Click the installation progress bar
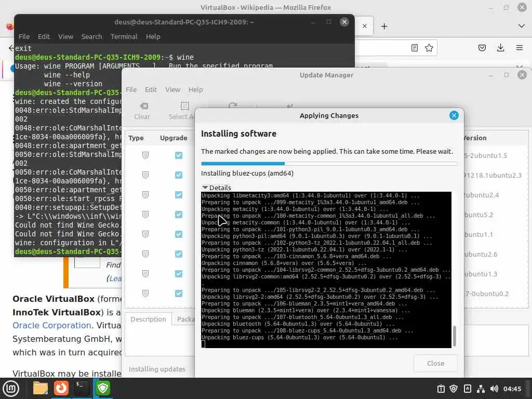This screenshot has width=532, height=399. tap(329, 164)
